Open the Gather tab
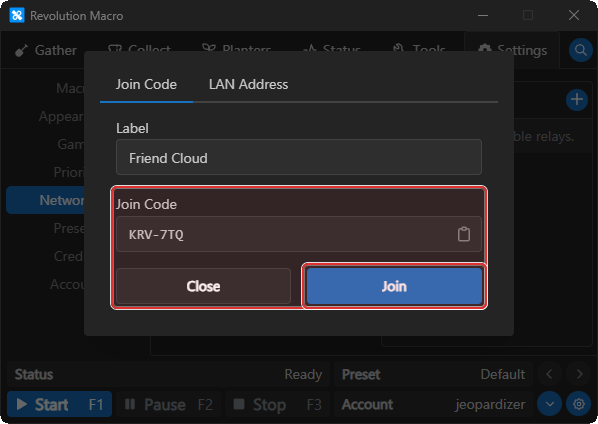This screenshot has width=598, height=424. [x=46, y=50]
